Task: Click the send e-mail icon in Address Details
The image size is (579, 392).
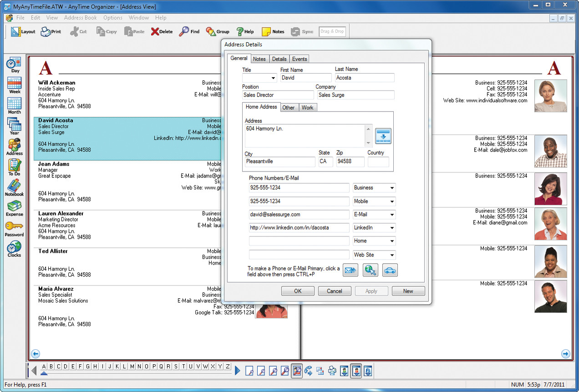Action: pyautogui.click(x=350, y=270)
